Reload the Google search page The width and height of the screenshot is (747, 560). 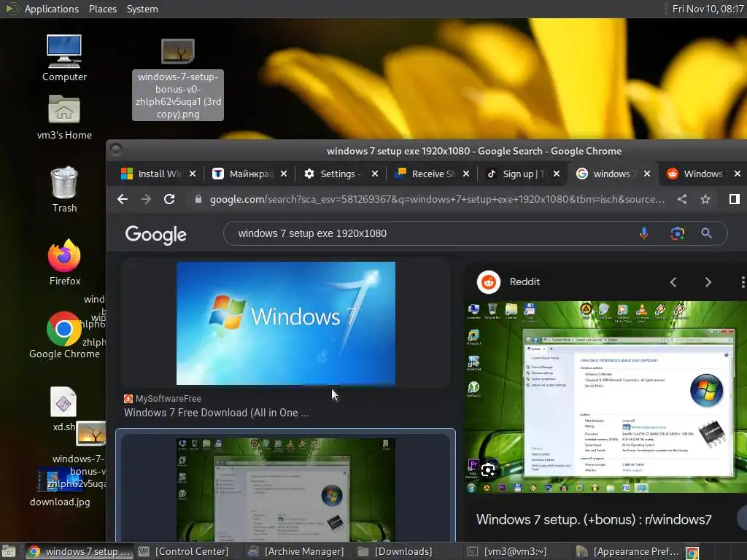pos(169,199)
